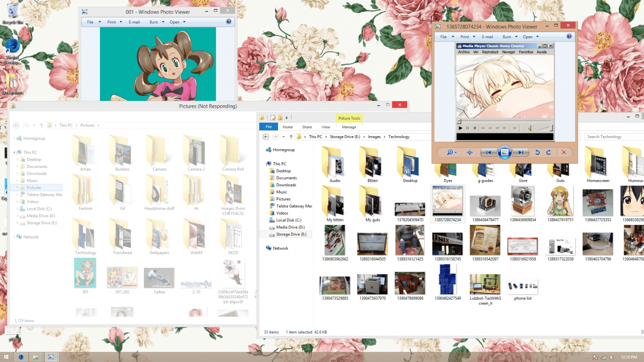Open help icon in 001 Photo Viewer

[x=228, y=22]
